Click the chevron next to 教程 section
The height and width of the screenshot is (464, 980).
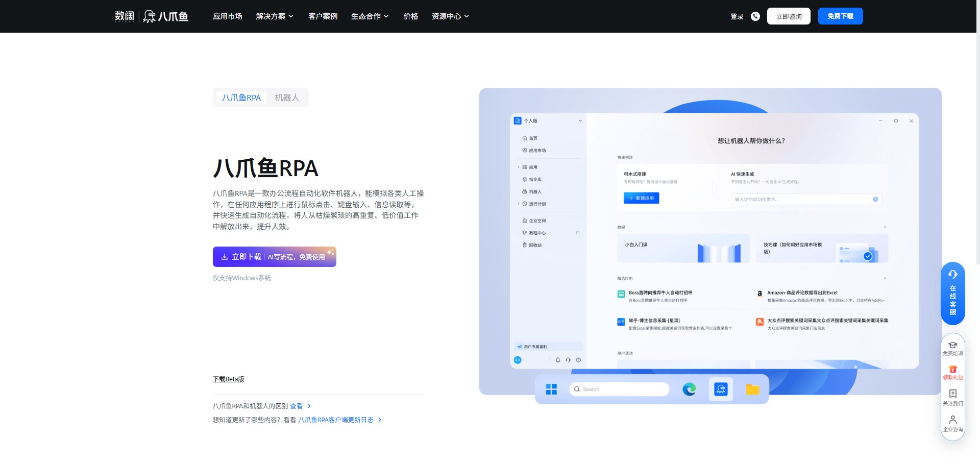click(x=885, y=227)
